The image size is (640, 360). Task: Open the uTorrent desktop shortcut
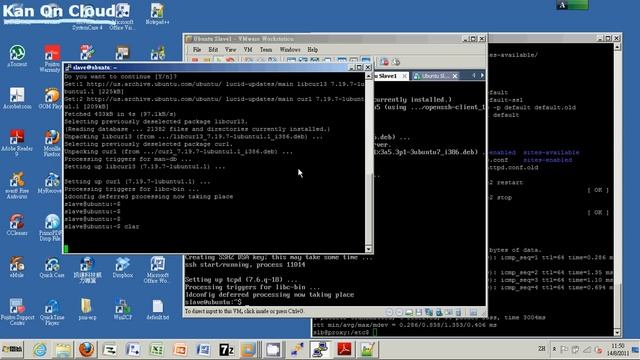(17, 56)
